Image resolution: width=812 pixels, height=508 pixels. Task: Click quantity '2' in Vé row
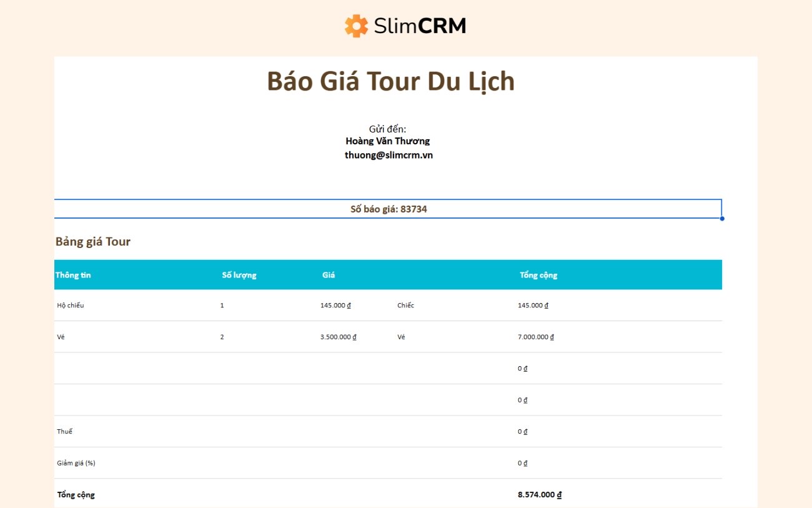pos(222,337)
